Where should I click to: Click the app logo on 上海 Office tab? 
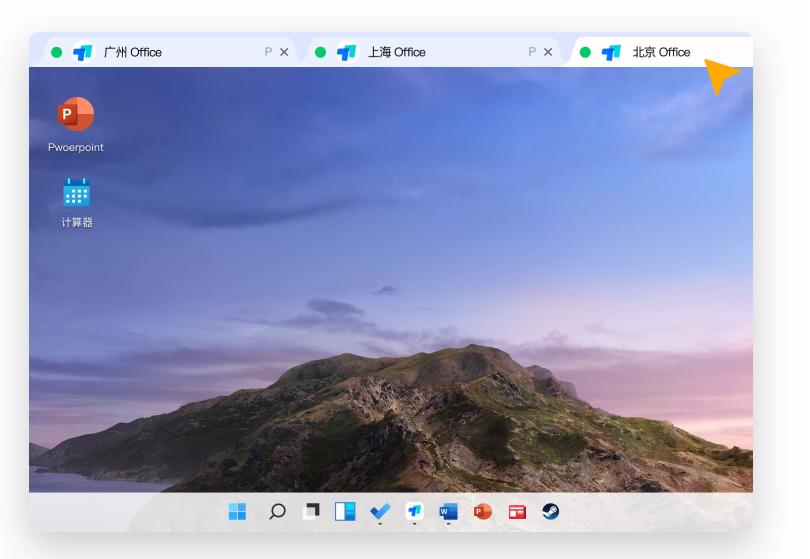coord(347,52)
